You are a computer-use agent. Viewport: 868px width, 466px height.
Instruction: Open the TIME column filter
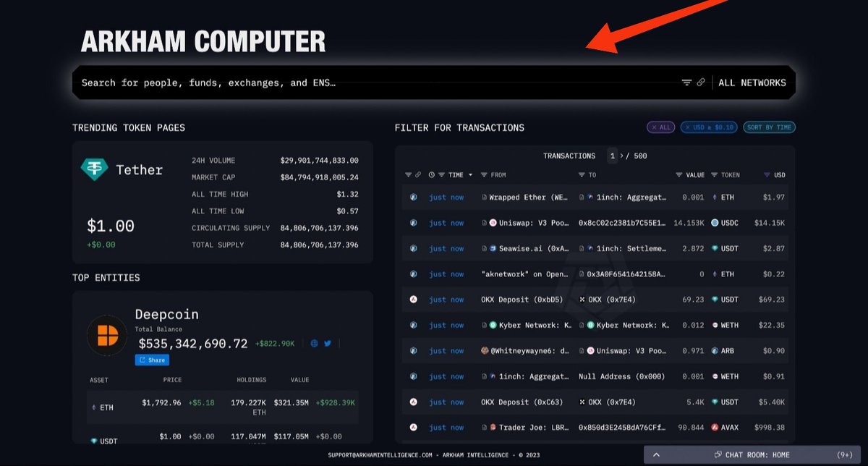click(442, 175)
